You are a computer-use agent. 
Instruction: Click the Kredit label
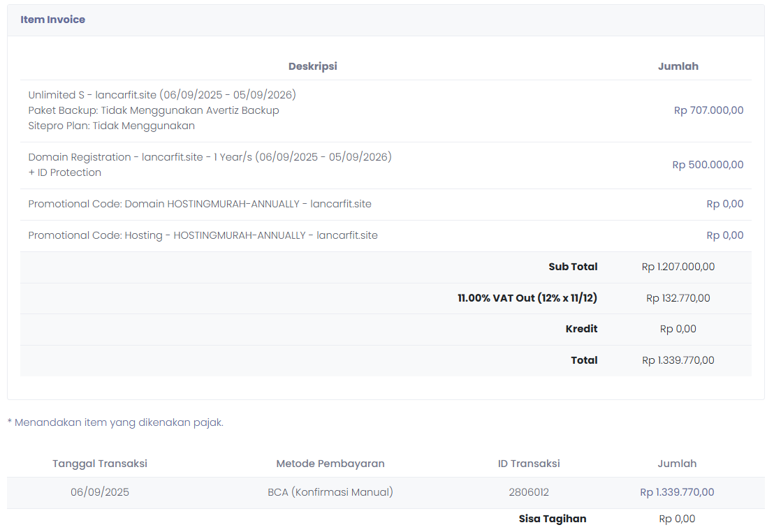[x=581, y=329]
